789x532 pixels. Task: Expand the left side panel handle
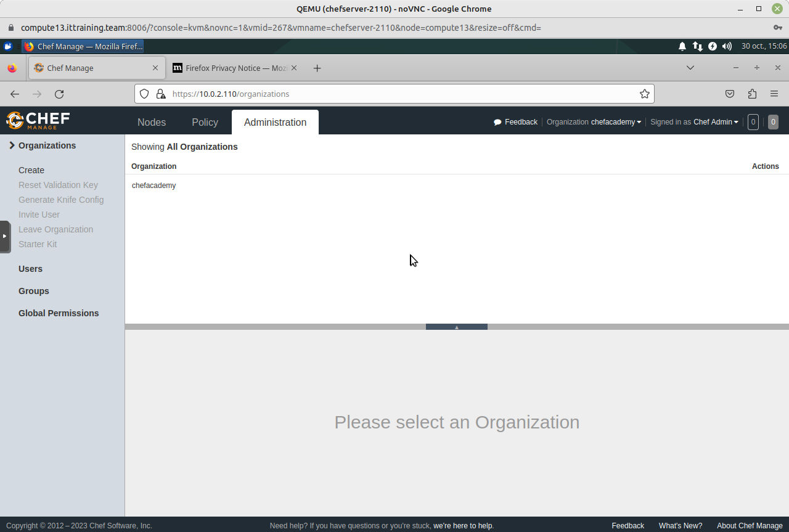click(x=5, y=236)
